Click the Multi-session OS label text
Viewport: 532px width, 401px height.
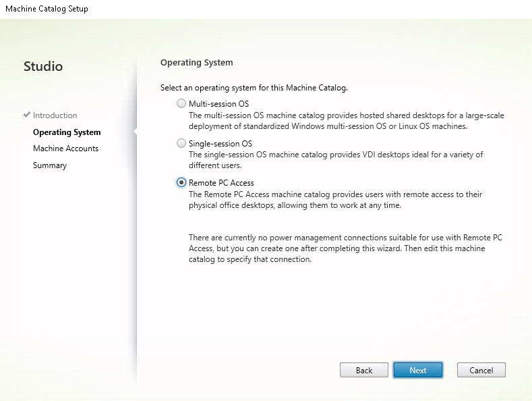click(x=219, y=104)
